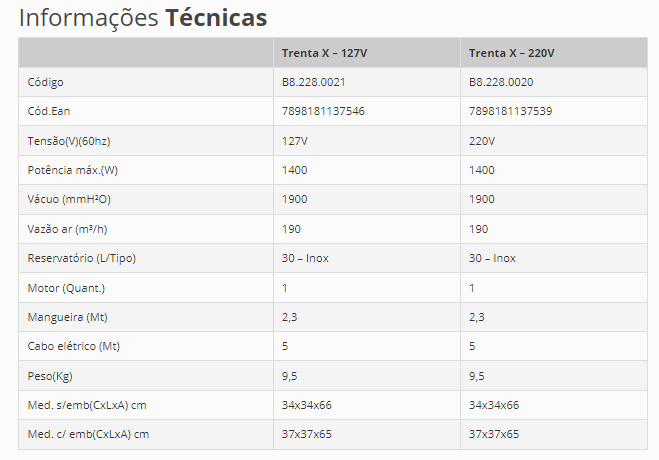The image size is (659, 460).
Task: Click the Tensão(V)(60hz) row label
Action: point(69,141)
